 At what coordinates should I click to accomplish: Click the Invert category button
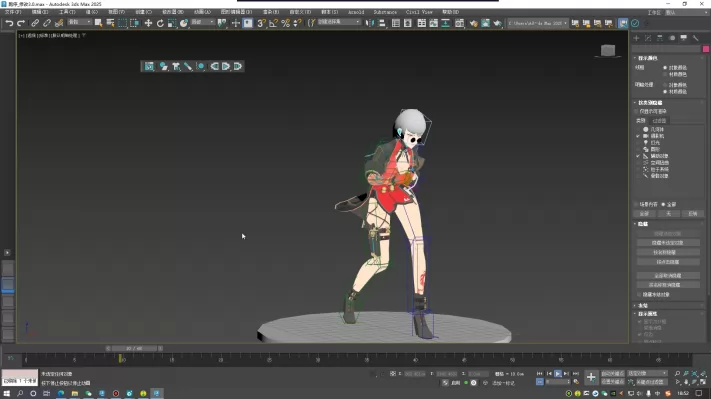[692, 214]
